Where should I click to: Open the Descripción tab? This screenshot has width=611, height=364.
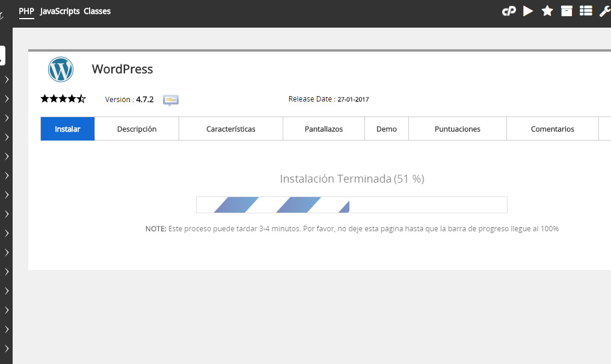[137, 129]
